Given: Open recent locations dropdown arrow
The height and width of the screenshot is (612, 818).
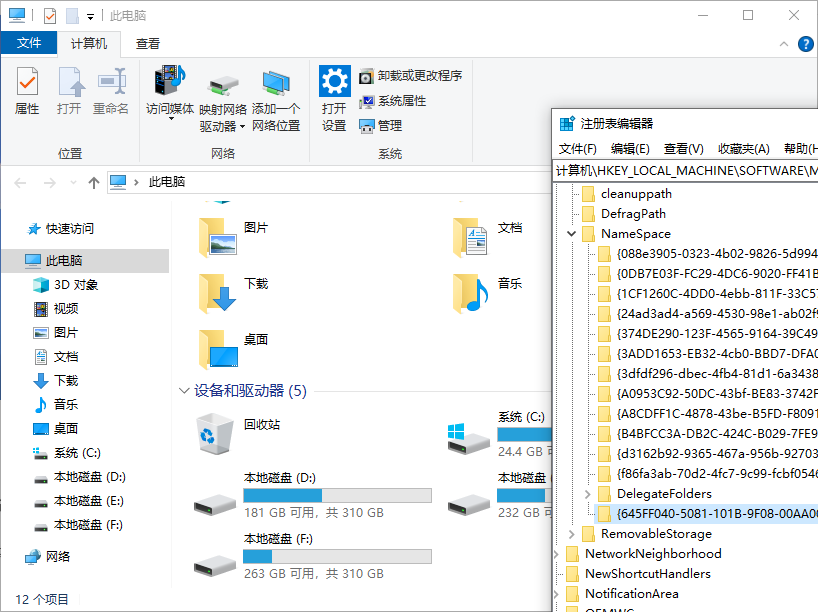Looking at the screenshot, I should pos(73,183).
